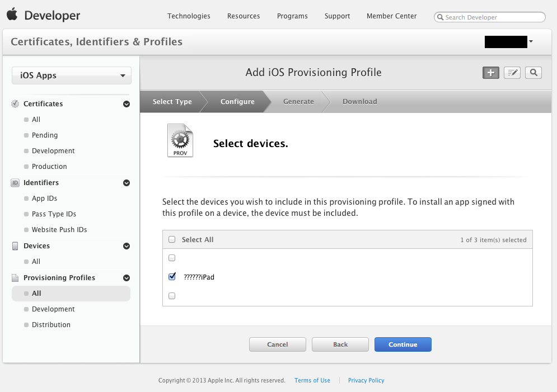Click the '1 of 3 item(s) selected' text
This screenshot has width=557, height=392.
pyautogui.click(x=493, y=240)
